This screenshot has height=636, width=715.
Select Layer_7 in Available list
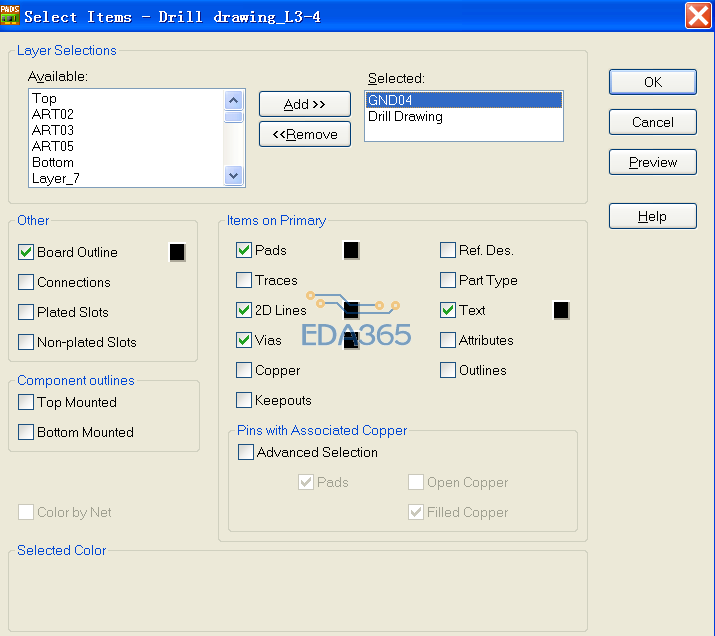pyautogui.click(x=126, y=178)
